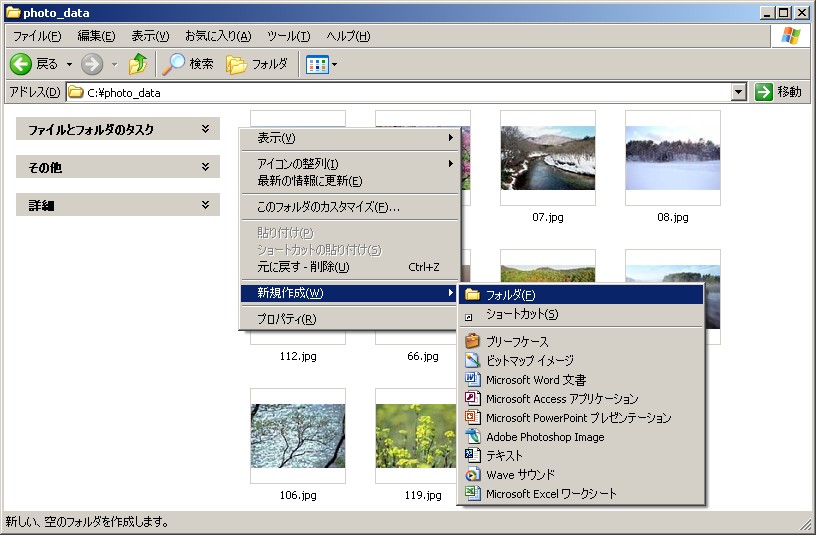Choose 元に戻す - 削除(U)
The width and height of the screenshot is (816, 535).
pyautogui.click(x=349, y=267)
